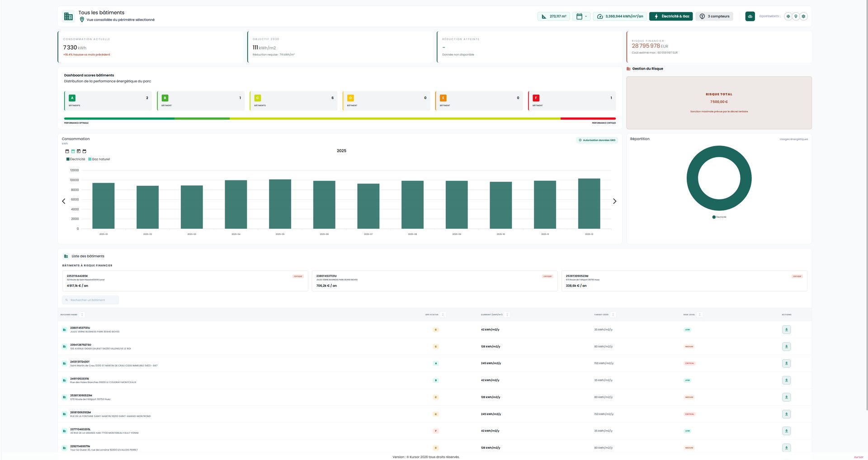Click the cloud upload icon button
Image resolution: width=868 pixels, height=460 pixels.
pyautogui.click(x=750, y=16)
